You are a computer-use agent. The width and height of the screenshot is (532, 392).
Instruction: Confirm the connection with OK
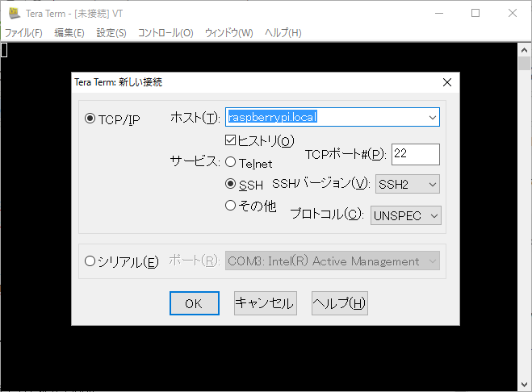(x=195, y=303)
